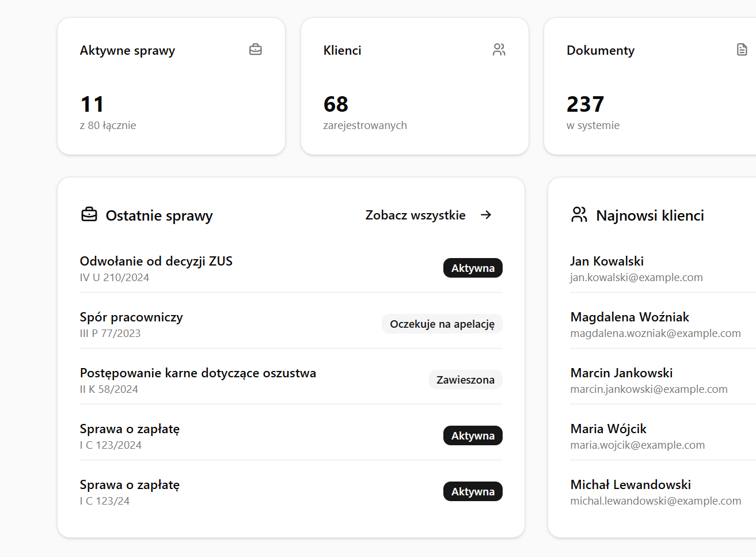Viewport: 756px width, 557px height.
Task: Click the arrow icon next to Zobacz wszystkie
Action: 486,215
